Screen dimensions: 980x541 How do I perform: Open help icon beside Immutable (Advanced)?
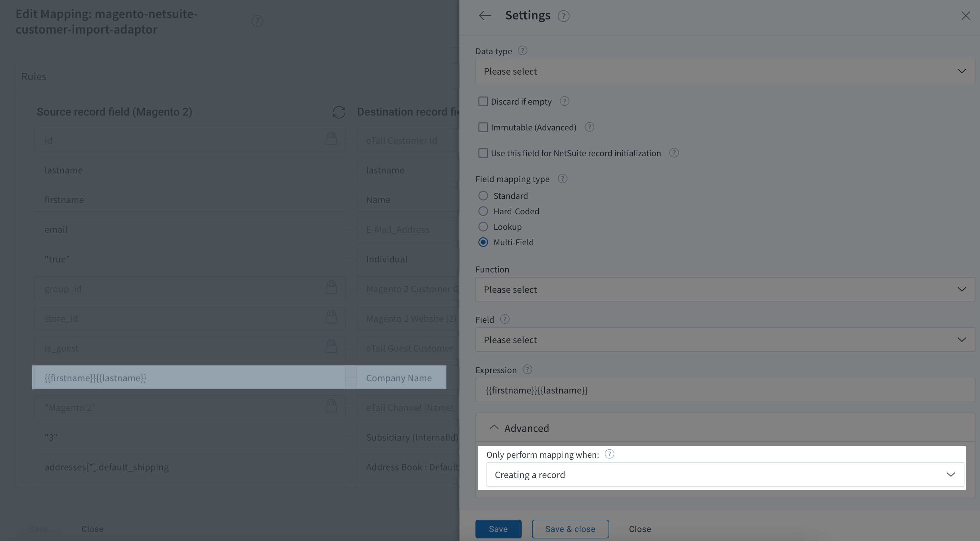(x=589, y=127)
